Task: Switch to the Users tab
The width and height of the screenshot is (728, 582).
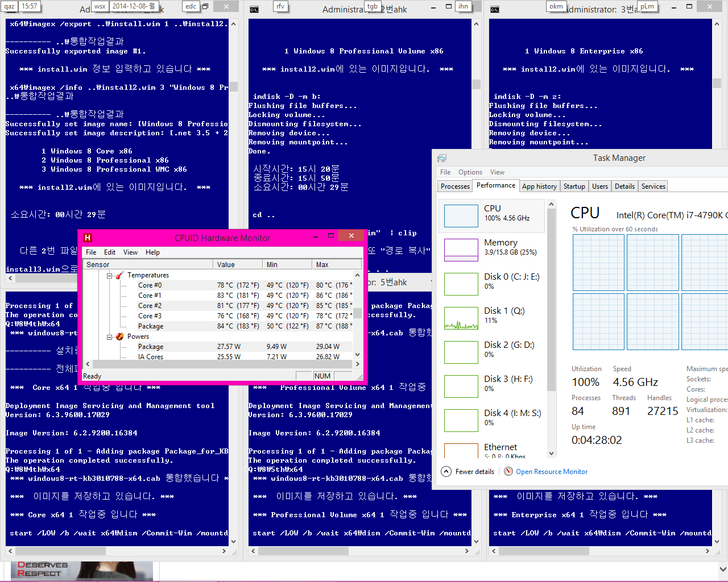Action: [x=600, y=186]
